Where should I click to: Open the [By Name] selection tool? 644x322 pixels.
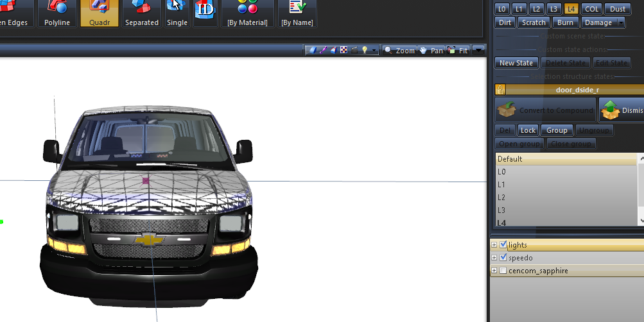[297, 13]
